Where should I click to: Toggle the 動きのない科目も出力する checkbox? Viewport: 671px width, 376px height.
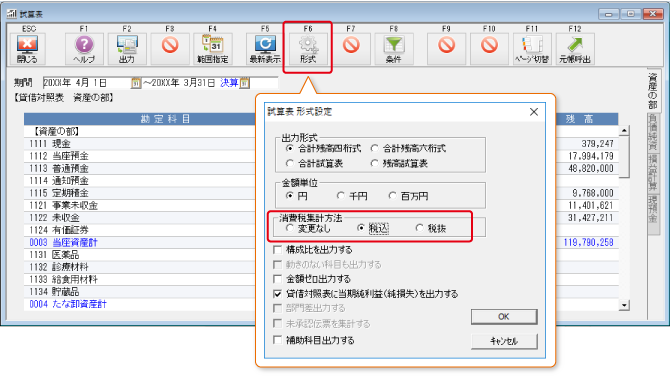(x=278, y=264)
